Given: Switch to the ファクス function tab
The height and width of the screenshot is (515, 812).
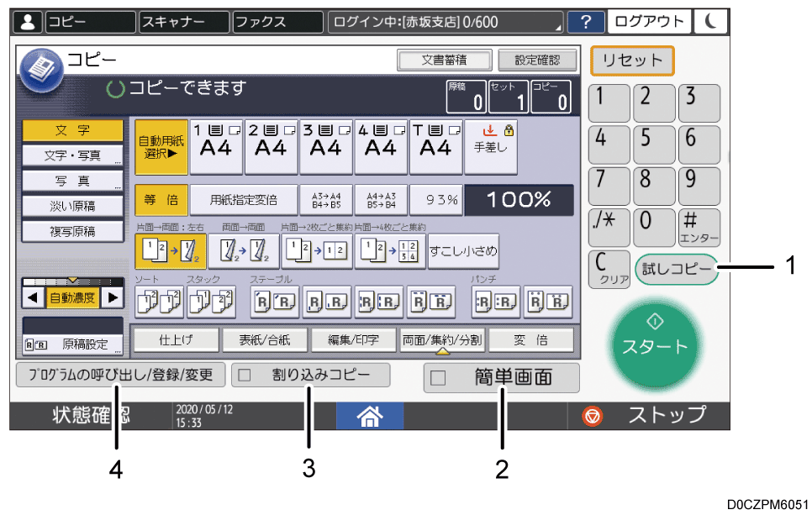Looking at the screenshot, I should (277, 22).
